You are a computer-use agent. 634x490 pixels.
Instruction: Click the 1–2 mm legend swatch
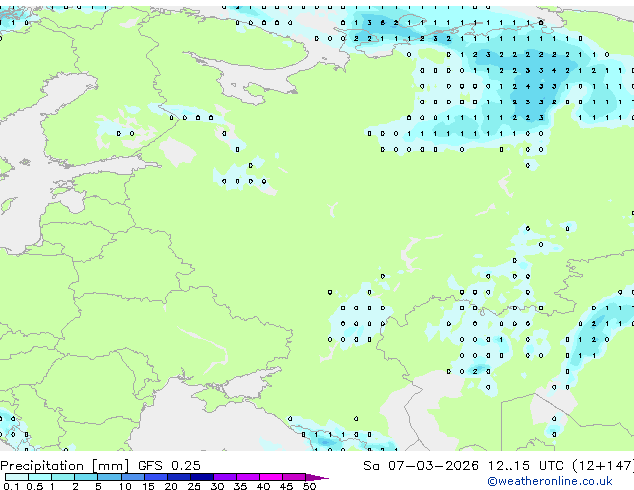tap(63, 477)
